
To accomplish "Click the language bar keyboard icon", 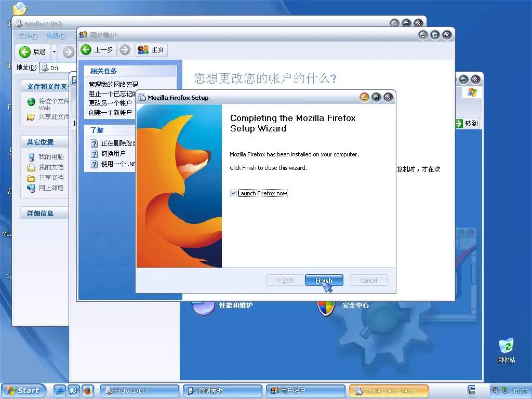I will click(x=472, y=391).
